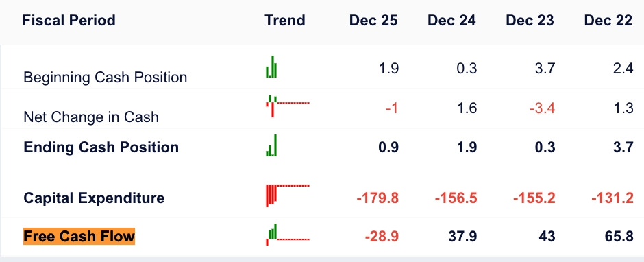Image resolution: width=644 pixels, height=262 pixels.
Task: Select the highlighted Free Cash Flow label
Action: click(79, 237)
